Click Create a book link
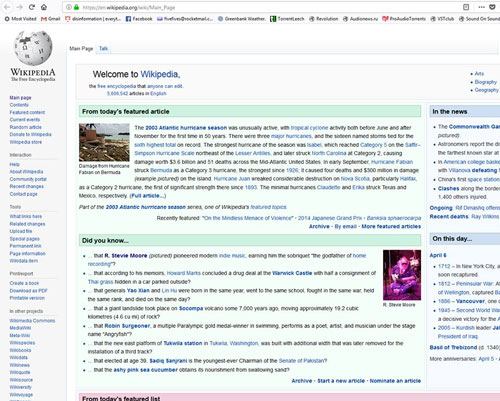This screenshot has height=401, width=500. click(24, 283)
